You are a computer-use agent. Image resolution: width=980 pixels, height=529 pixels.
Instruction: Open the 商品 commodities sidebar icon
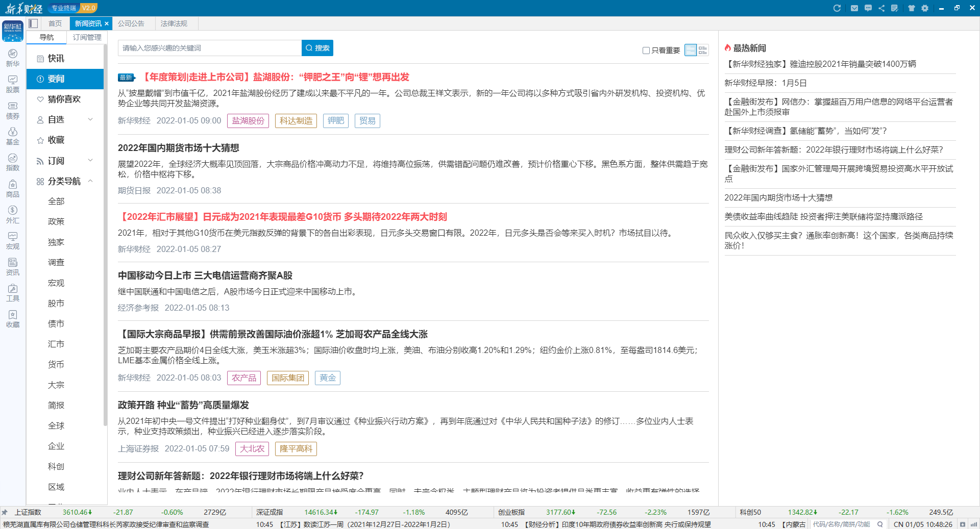tap(13, 188)
